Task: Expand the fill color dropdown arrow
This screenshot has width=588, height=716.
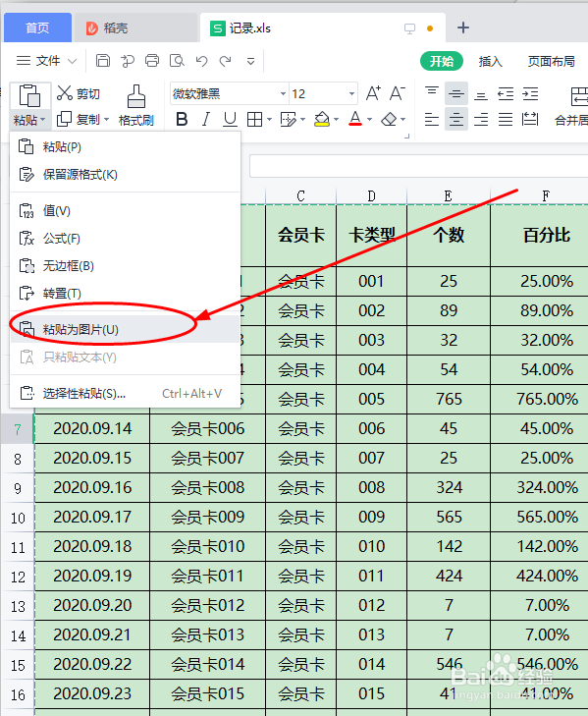Action: click(337, 120)
